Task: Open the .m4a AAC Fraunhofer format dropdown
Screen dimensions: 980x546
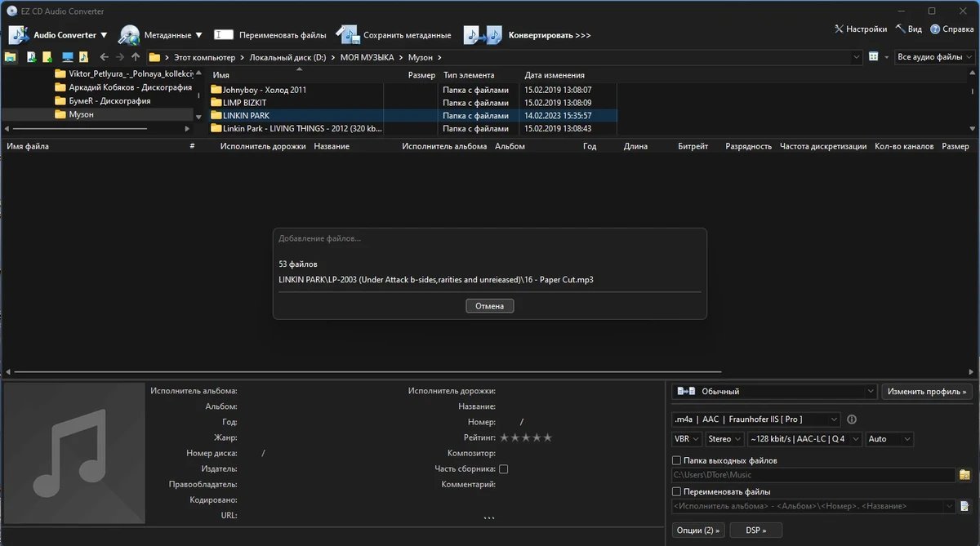Action: pos(755,419)
